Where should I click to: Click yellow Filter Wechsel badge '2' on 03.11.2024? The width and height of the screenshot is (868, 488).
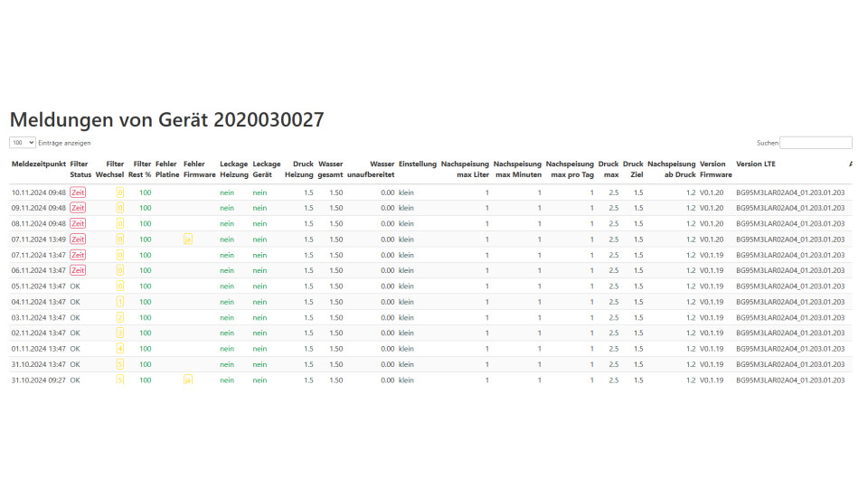coord(119,317)
